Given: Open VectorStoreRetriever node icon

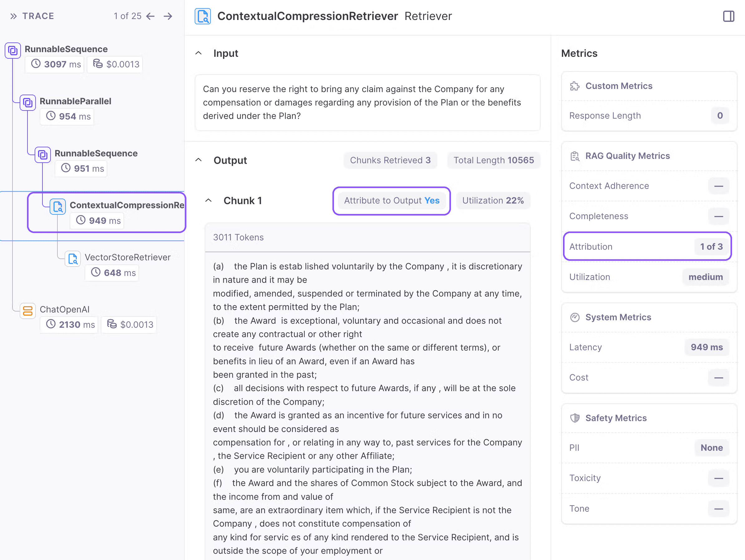Looking at the screenshot, I should click(x=73, y=259).
